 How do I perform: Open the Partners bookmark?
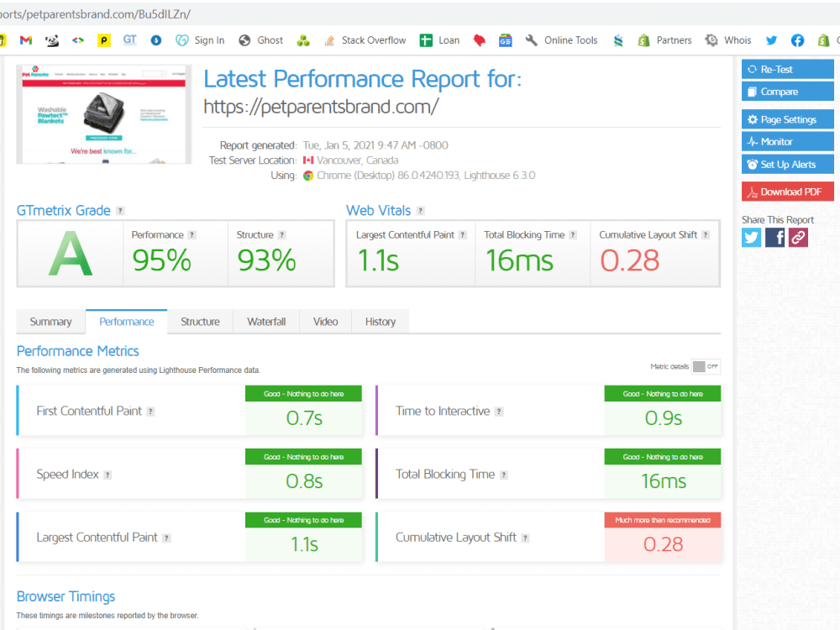click(664, 40)
